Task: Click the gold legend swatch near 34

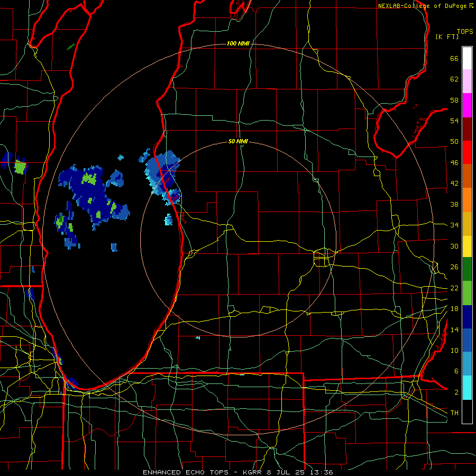Action: click(x=467, y=224)
